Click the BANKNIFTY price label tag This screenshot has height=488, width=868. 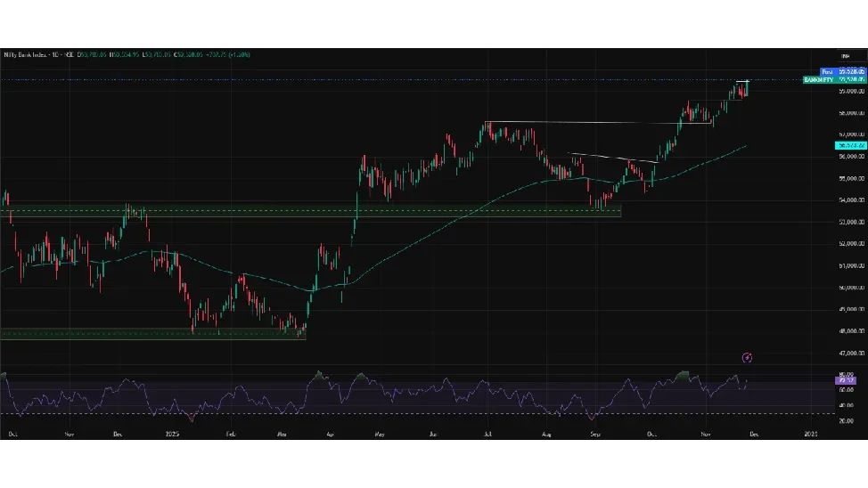[x=818, y=80]
